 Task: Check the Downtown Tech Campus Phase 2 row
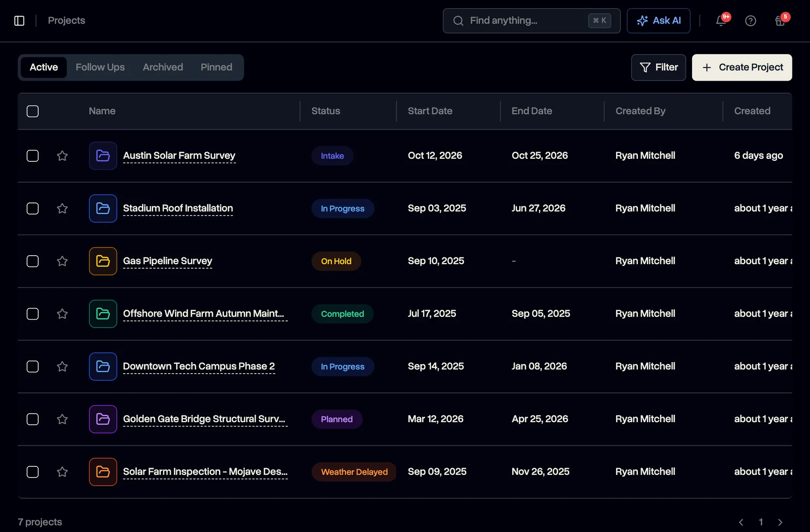[x=33, y=366]
